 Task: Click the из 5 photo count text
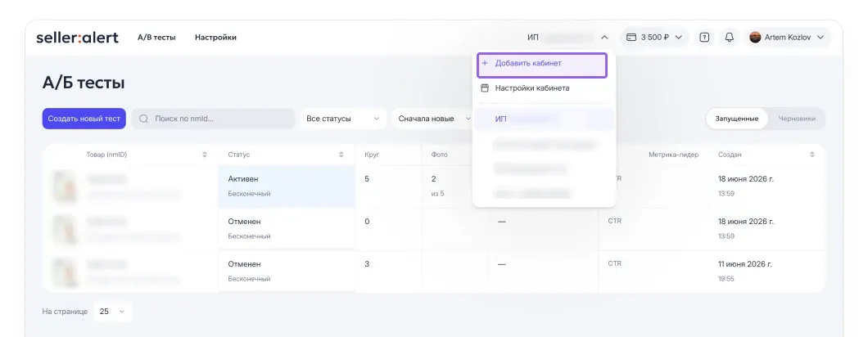437,194
